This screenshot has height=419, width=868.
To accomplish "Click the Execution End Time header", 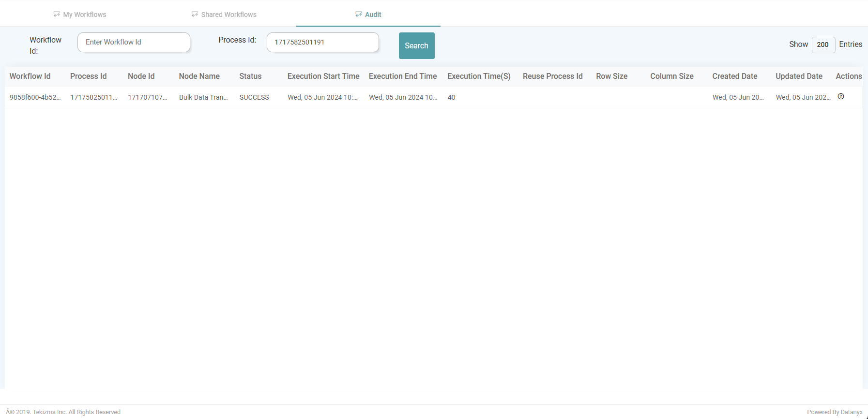I will pyautogui.click(x=403, y=76).
